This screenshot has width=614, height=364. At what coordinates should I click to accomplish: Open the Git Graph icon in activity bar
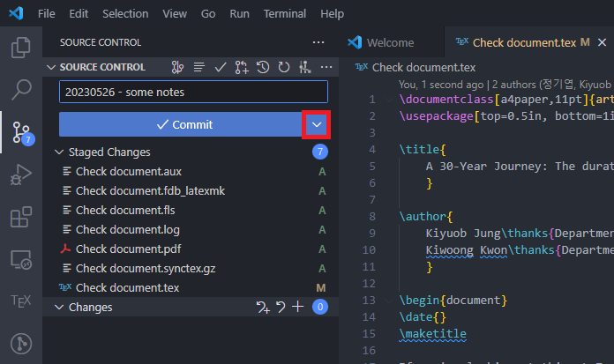[x=21, y=344]
